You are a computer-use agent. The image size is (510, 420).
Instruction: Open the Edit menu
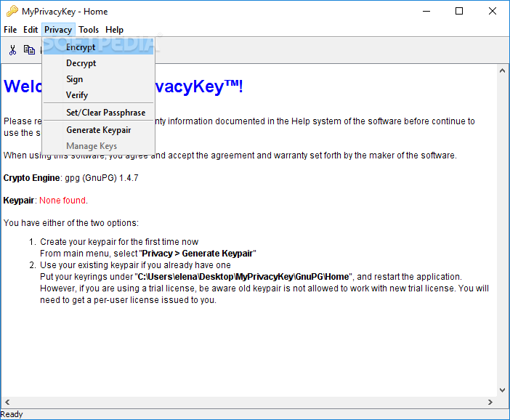31,30
